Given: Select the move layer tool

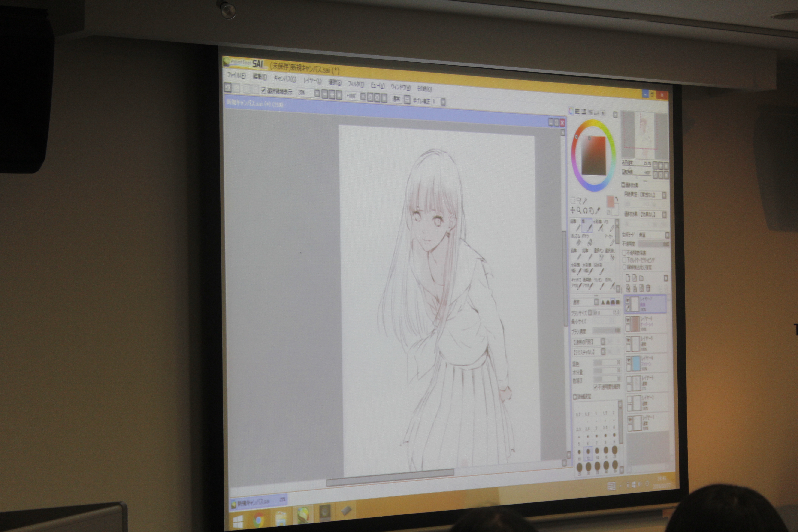Looking at the screenshot, I should (x=573, y=210).
